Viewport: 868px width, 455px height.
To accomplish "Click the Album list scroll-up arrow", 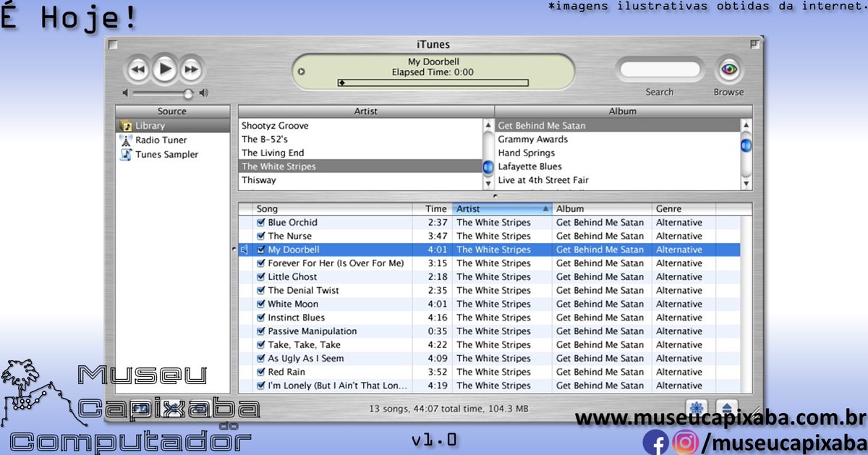I will 746,125.
